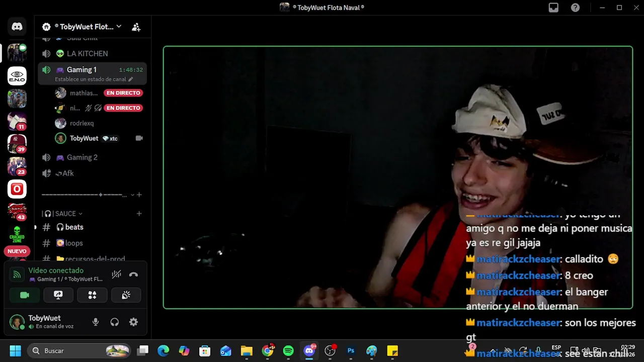Mute the microphone
The height and width of the screenshot is (362, 644).
point(96,322)
